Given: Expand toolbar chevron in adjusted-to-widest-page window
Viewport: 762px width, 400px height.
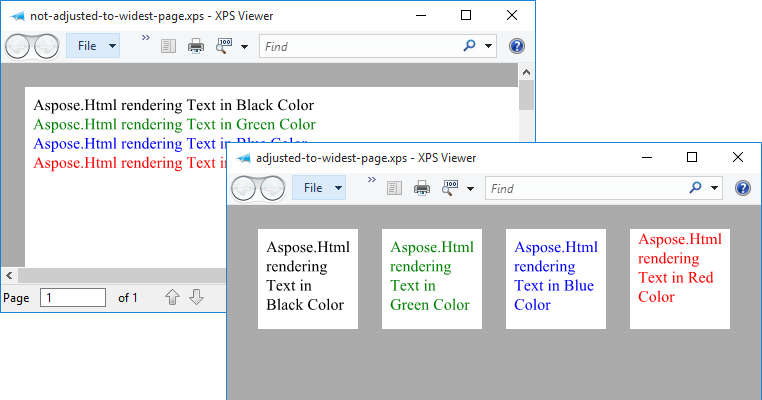Looking at the screenshot, I should click(x=372, y=179).
